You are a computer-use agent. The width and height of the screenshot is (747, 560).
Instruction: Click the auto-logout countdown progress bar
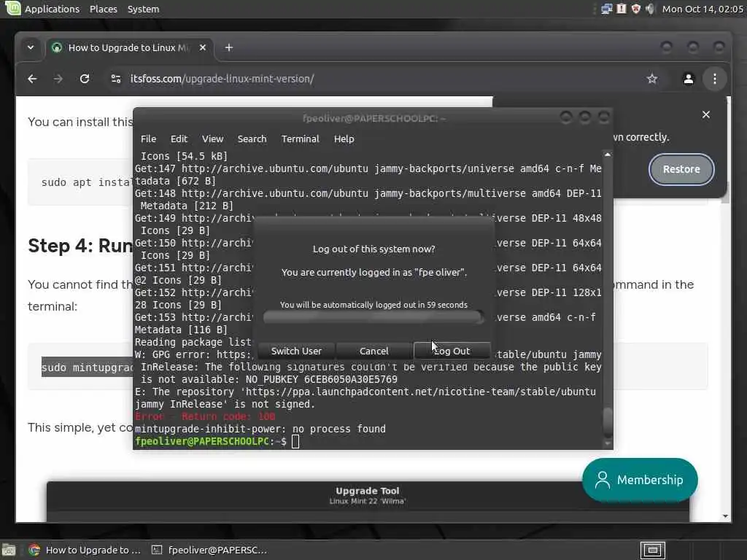click(x=373, y=318)
